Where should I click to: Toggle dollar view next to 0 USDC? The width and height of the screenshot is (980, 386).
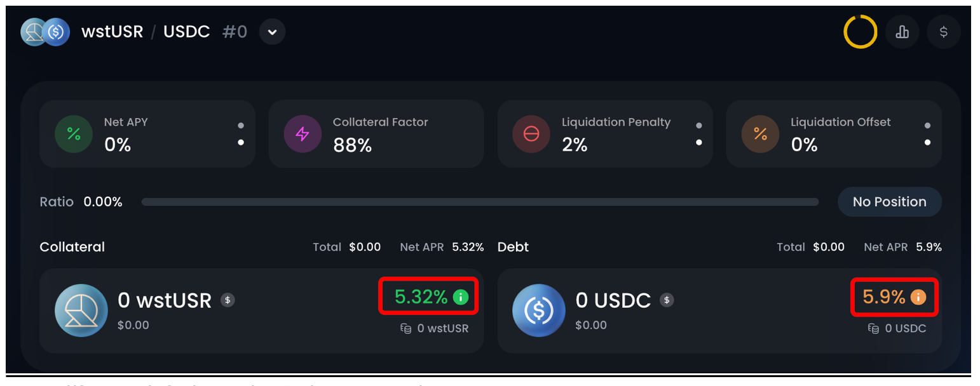click(x=667, y=300)
